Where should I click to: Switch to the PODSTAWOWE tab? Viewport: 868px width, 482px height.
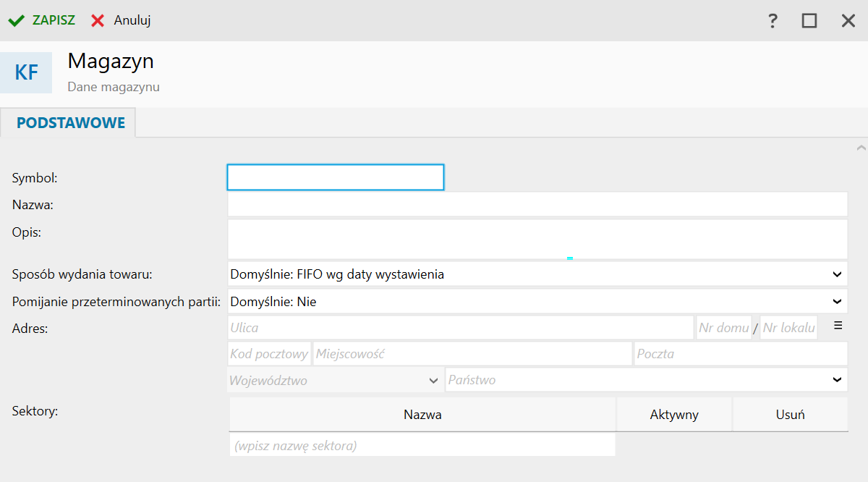71,123
